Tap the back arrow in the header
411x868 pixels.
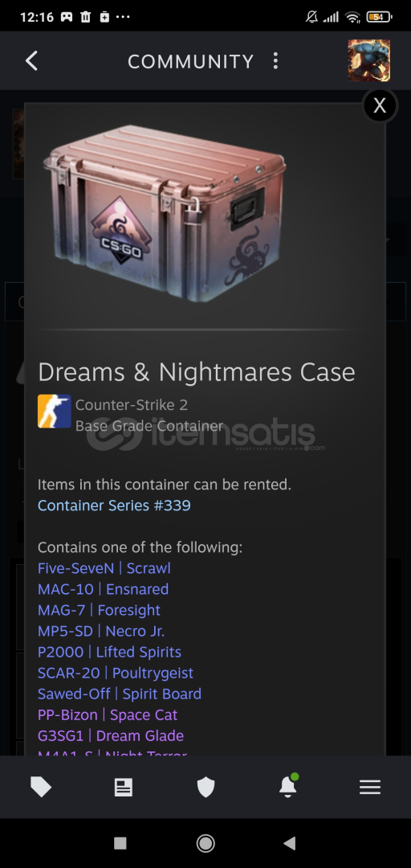(31, 61)
